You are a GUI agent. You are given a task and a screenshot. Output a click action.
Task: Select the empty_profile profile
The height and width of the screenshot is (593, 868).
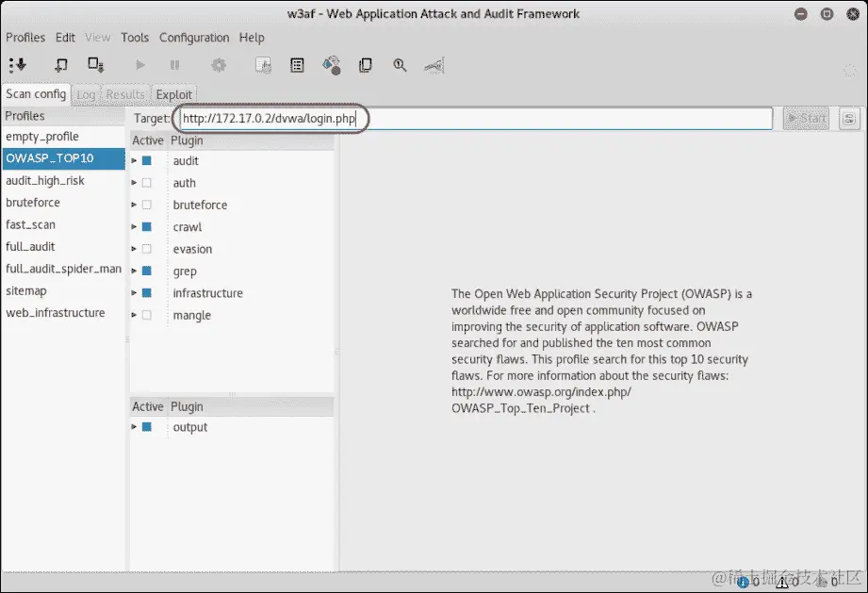click(x=64, y=137)
